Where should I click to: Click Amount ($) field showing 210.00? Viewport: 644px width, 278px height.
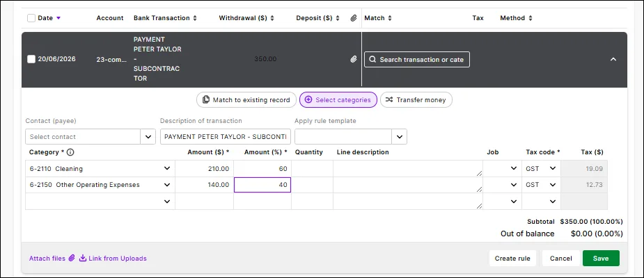pos(205,168)
